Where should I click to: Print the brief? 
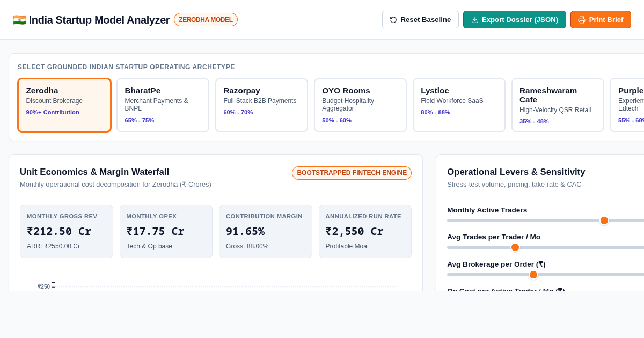tap(601, 20)
